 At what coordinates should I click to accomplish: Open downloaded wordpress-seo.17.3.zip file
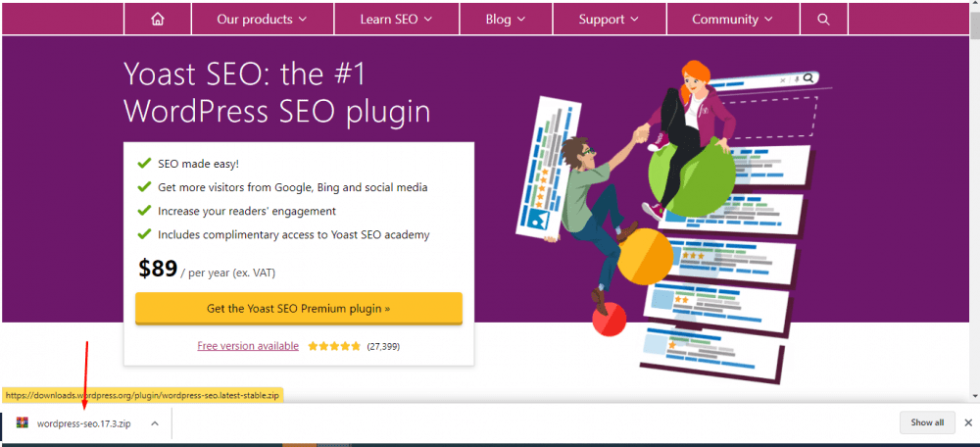(x=83, y=423)
